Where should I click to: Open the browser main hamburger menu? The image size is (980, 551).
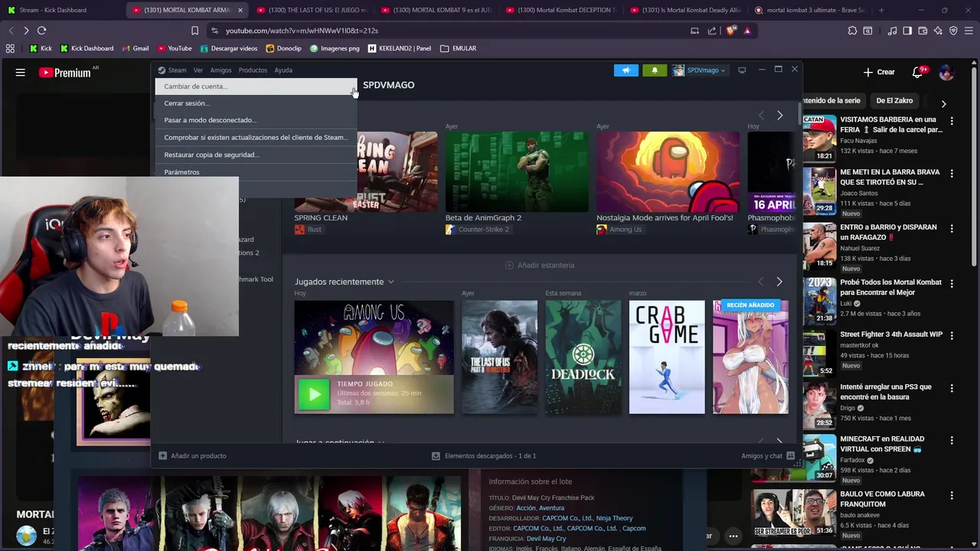tap(969, 31)
